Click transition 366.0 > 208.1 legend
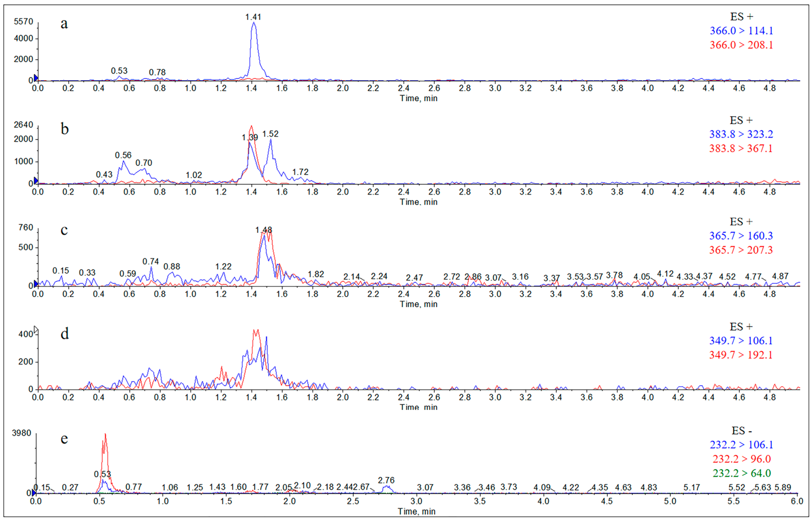The width and height of the screenshot is (812, 522). [742, 45]
